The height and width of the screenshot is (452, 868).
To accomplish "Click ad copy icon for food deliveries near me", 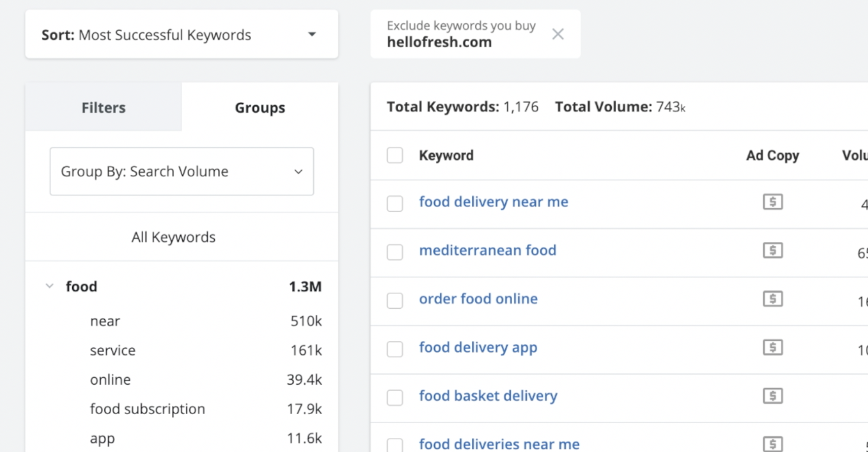I will click(773, 443).
